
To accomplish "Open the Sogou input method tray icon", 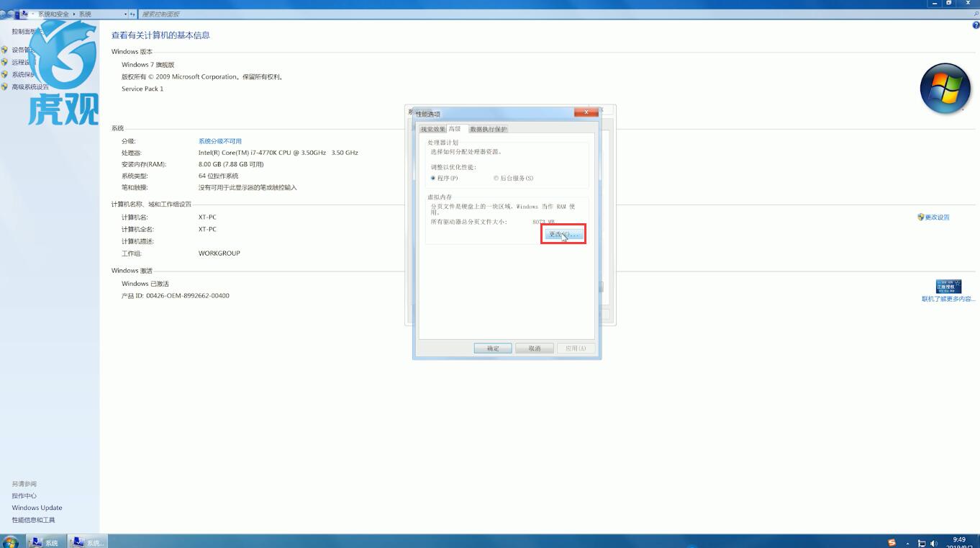I will point(892,543).
